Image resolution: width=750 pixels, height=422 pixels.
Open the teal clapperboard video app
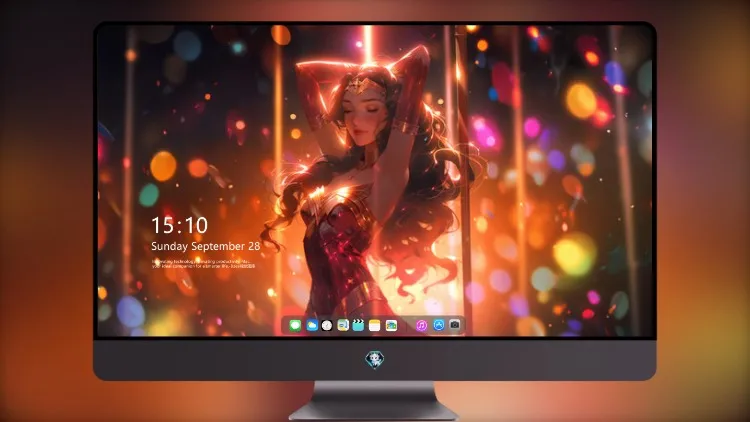[358, 325]
